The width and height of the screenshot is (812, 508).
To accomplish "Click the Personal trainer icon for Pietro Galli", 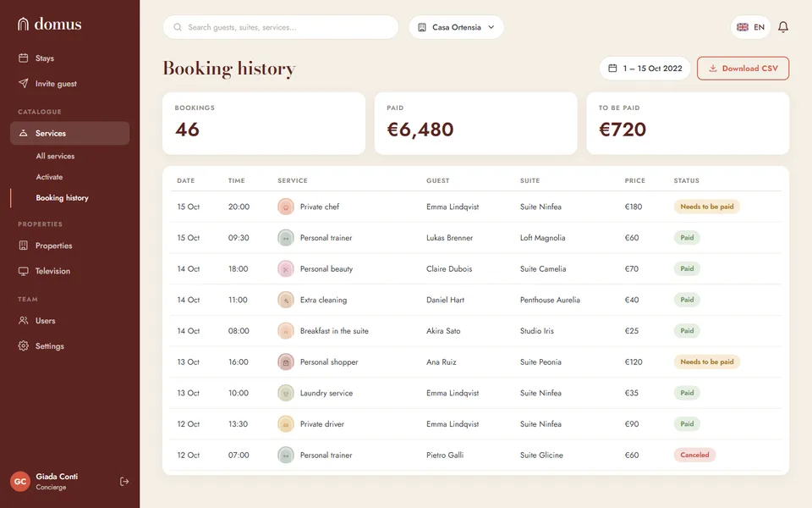I will pyautogui.click(x=286, y=456).
